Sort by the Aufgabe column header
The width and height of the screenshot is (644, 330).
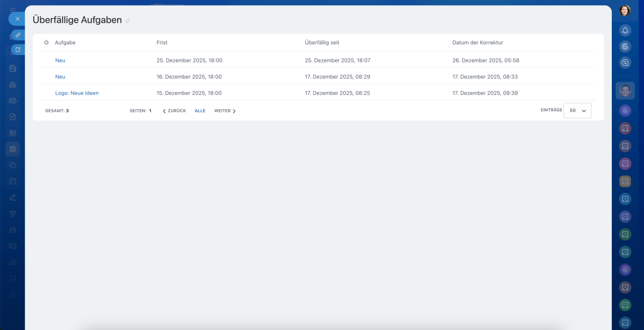(65, 43)
